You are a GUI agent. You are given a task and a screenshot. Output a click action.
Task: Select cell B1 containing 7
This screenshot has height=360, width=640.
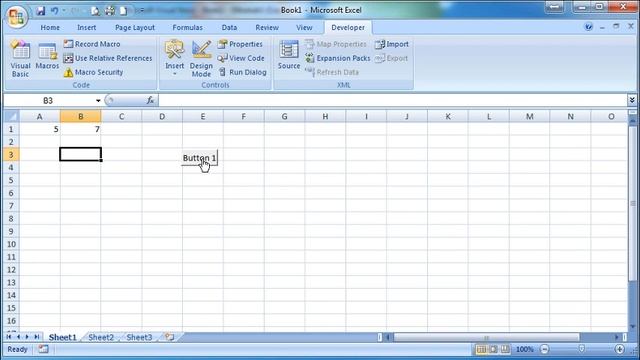pyautogui.click(x=80, y=129)
